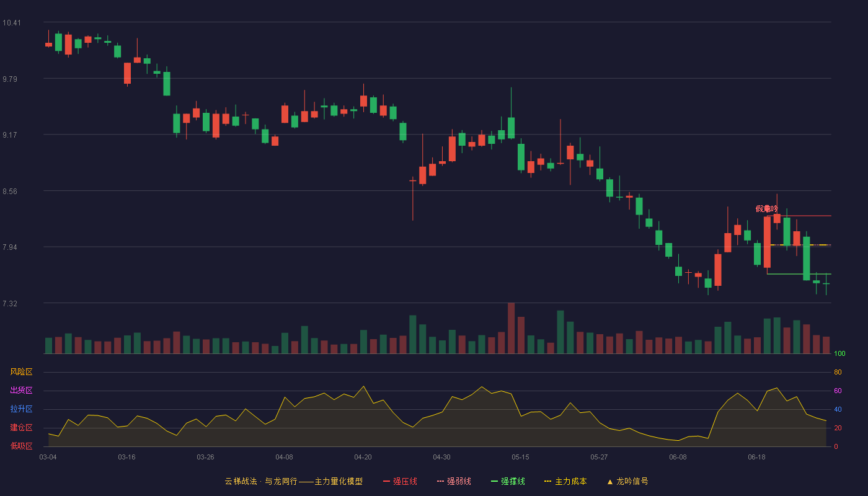This screenshot has height=496, width=868.
Task: Click the 04-08 date label
Action: 284,457
